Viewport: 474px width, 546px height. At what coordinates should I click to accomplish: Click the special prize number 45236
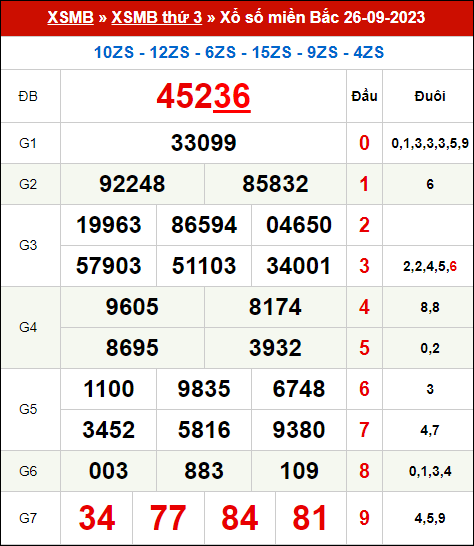coord(203,96)
